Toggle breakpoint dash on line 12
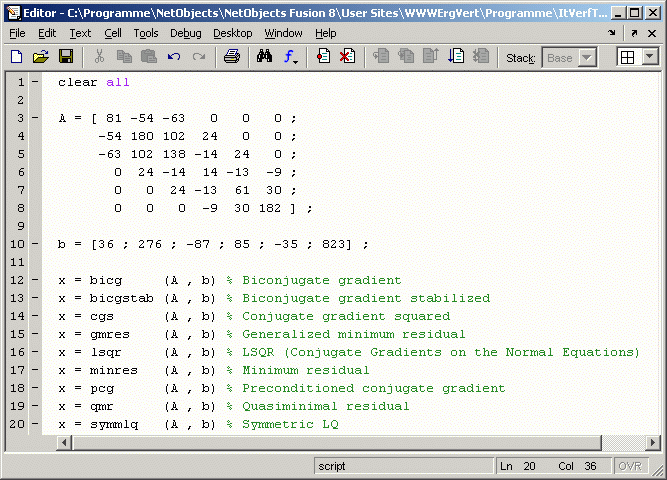Image resolution: width=667 pixels, height=480 pixels. tap(35, 280)
